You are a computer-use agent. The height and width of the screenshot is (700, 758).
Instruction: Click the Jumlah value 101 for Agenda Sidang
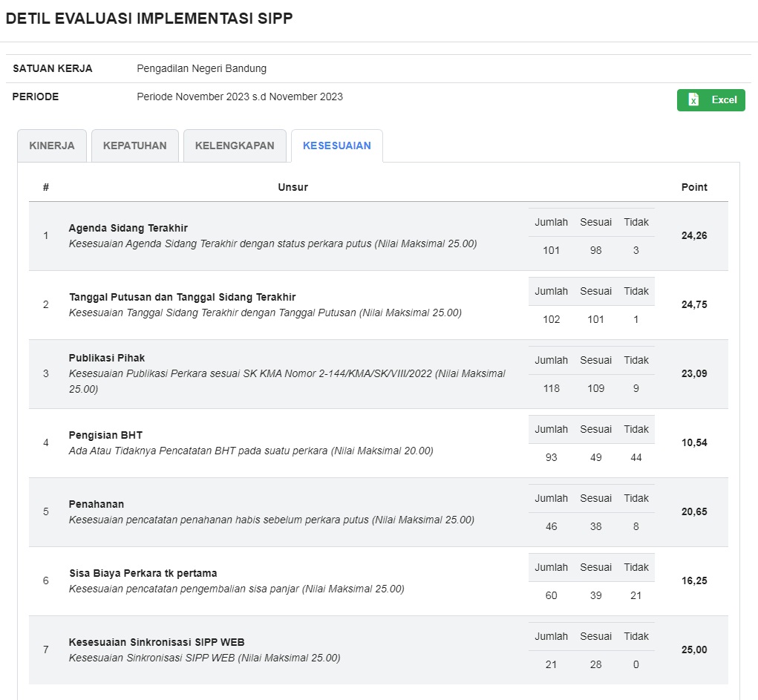[551, 250]
